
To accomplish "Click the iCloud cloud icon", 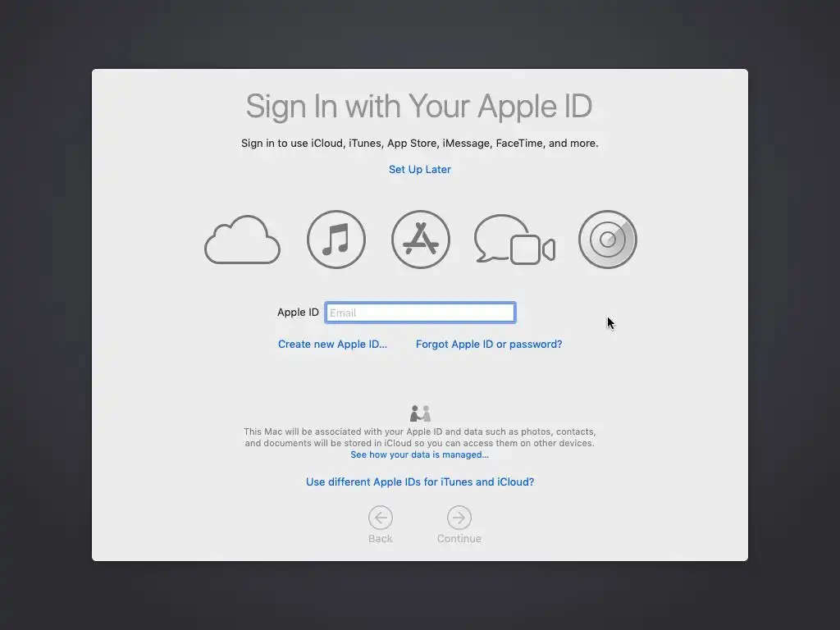I will tap(242, 240).
